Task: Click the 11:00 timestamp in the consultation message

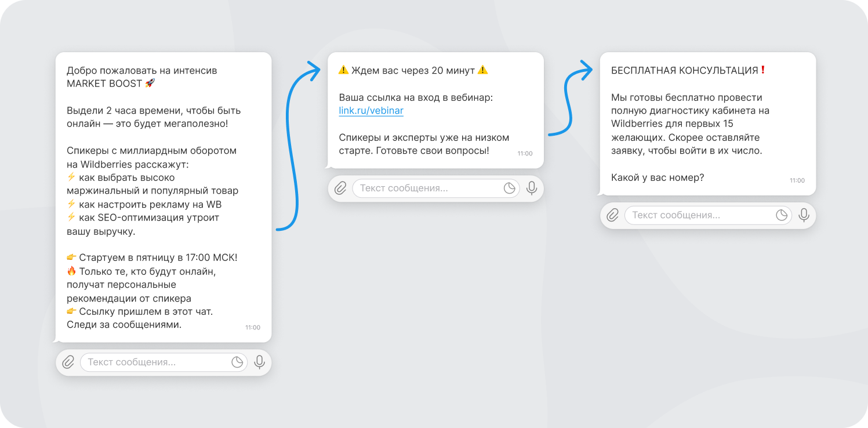Action: (x=797, y=180)
